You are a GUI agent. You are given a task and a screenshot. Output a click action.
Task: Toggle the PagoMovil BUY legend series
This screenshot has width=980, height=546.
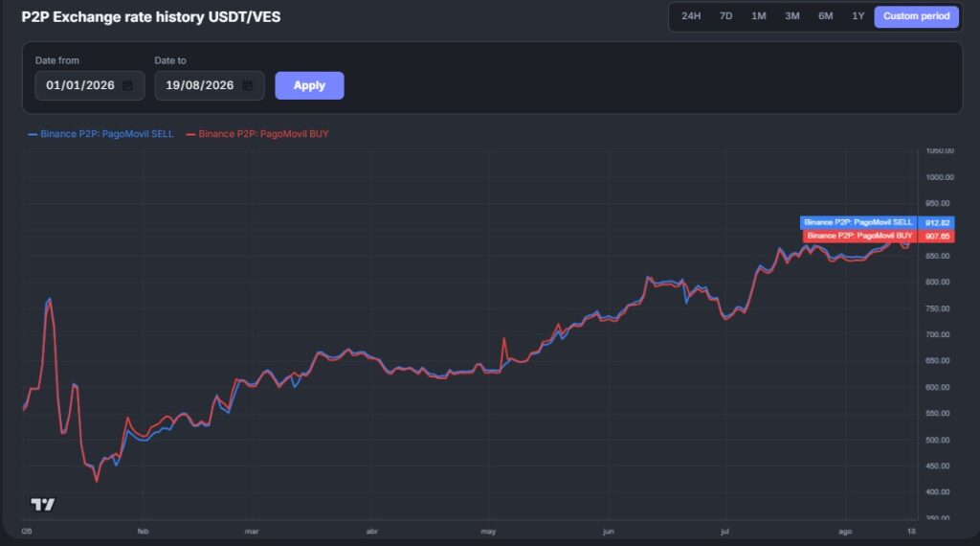pyautogui.click(x=257, y=134)
